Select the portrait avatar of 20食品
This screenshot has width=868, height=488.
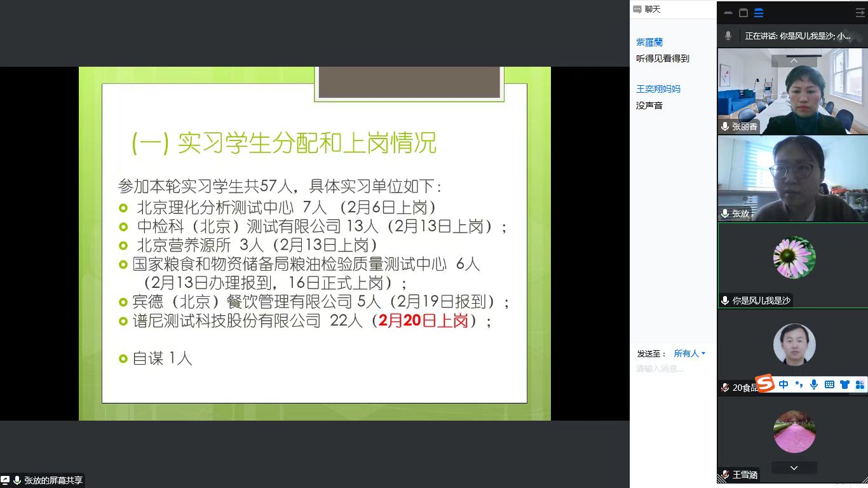794,344
